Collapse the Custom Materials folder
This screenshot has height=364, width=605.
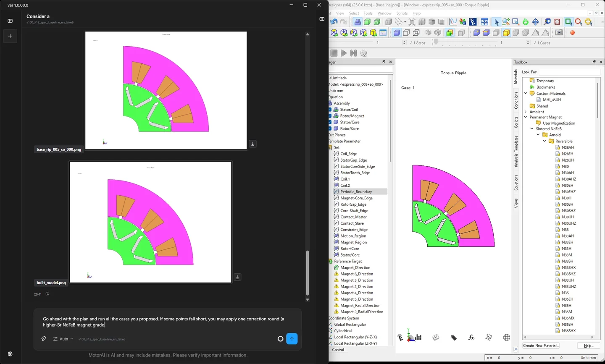pyautogui.click(x=526, y=93)
